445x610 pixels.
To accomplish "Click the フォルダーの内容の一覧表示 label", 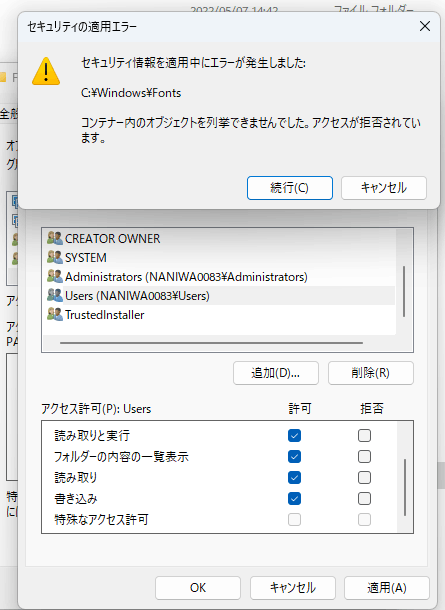I will point(121,456).
